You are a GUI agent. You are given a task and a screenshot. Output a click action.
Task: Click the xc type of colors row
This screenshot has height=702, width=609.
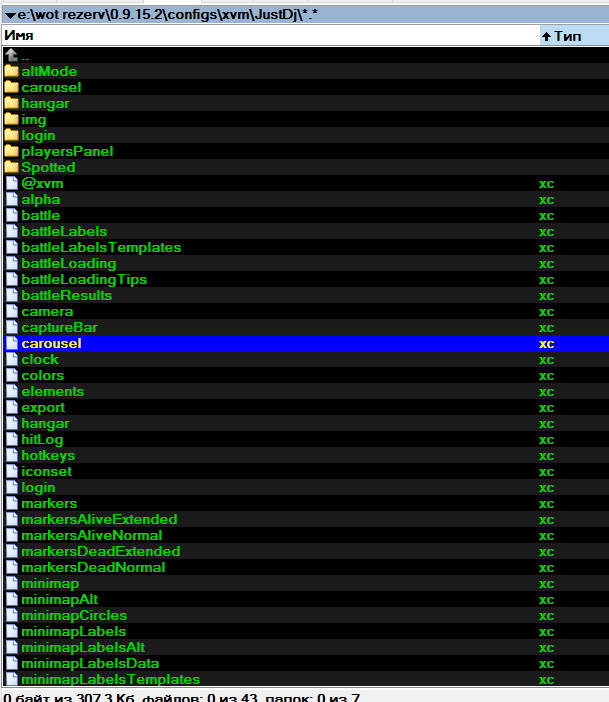pos(546,376)
